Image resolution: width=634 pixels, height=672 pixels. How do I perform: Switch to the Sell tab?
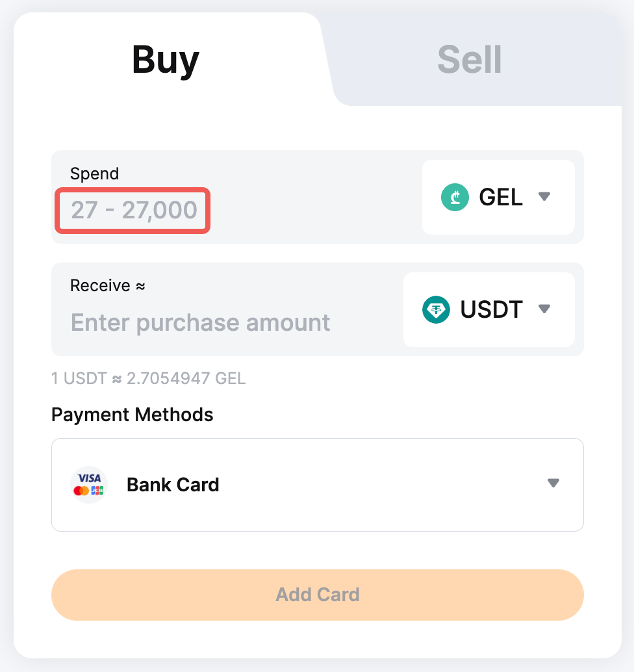[469, 60]
